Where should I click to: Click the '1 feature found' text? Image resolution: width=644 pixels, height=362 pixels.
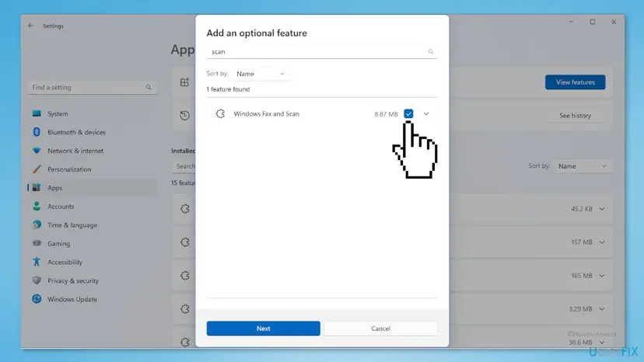pyautogui.click(x=228, y=89)
